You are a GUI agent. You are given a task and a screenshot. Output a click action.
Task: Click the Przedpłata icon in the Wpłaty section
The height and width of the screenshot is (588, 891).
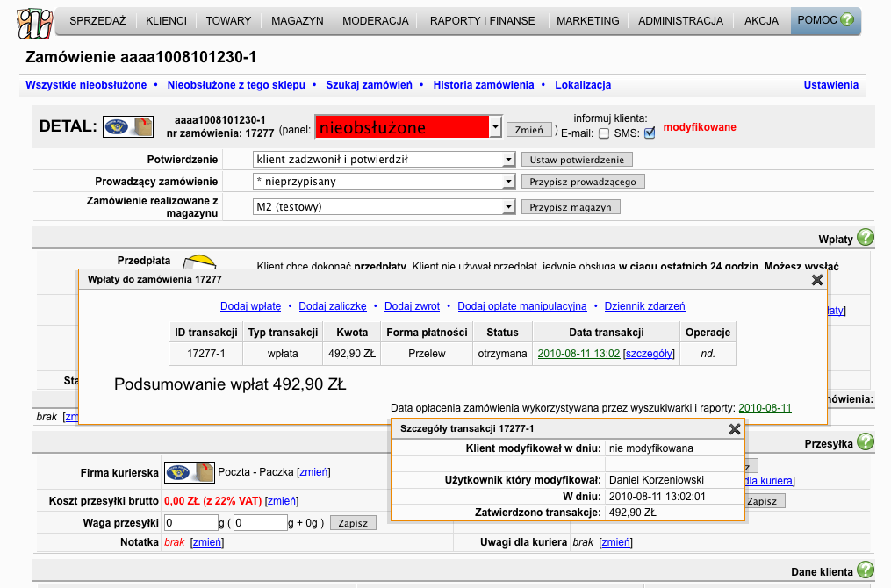coord(200,262)
